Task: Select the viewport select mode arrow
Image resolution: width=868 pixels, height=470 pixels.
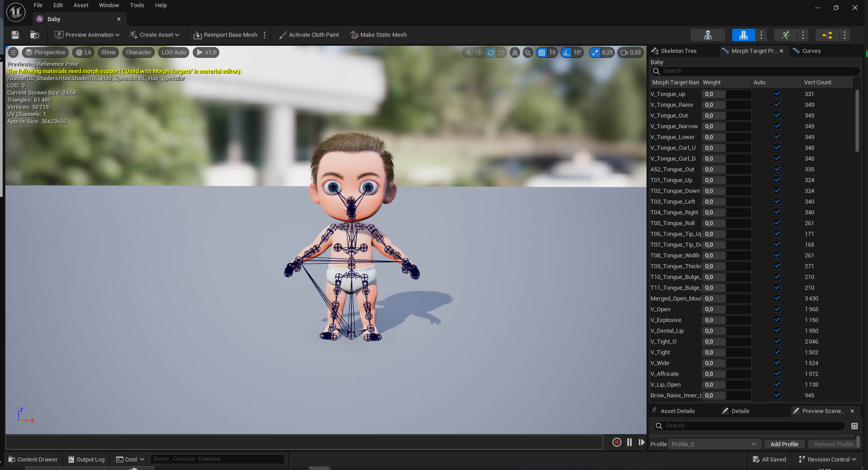Action: click(x=469, y=52)
